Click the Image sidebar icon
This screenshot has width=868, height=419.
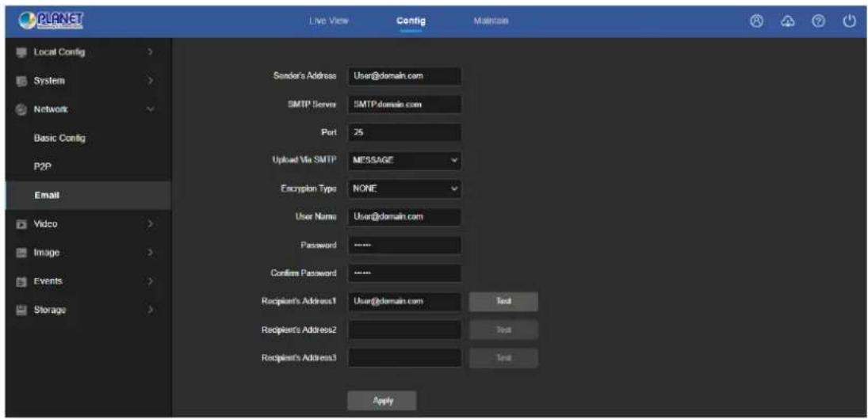pyautogui.click(x=21, y=253)
